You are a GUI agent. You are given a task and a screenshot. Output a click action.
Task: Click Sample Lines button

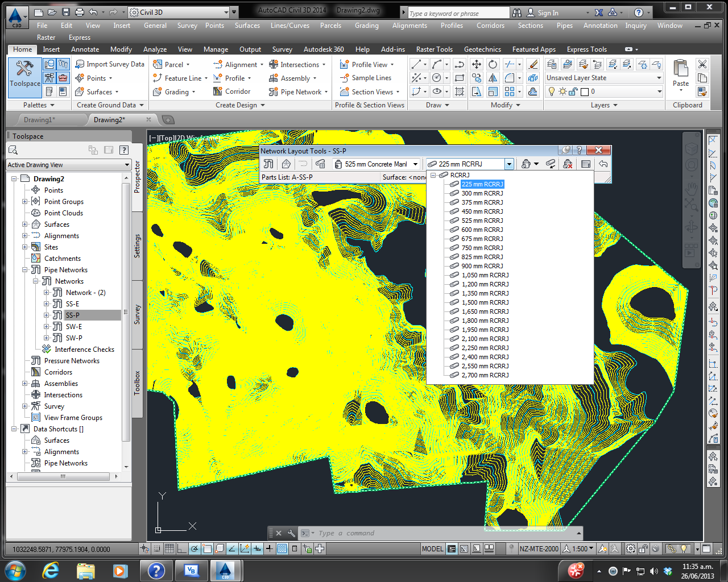366,78
